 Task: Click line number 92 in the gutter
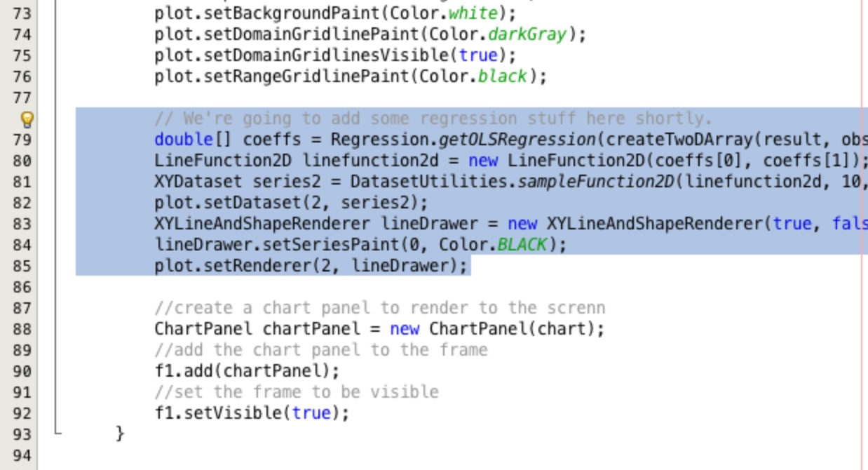22,413
